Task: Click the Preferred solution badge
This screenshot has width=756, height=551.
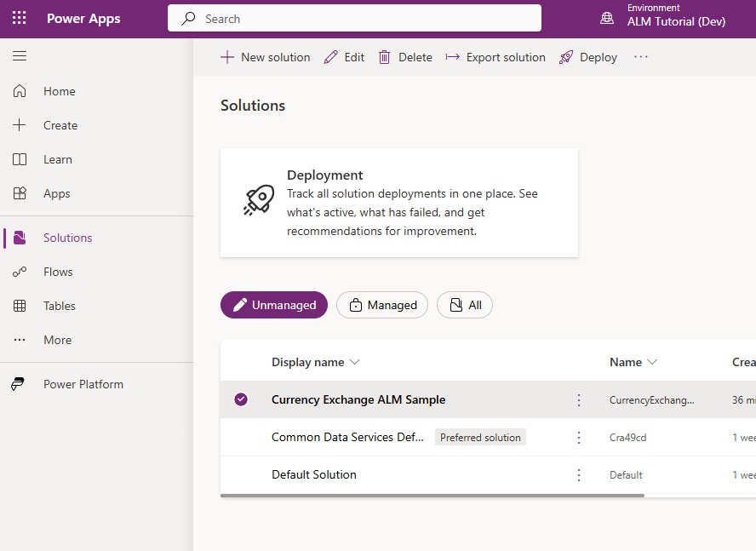Action: pyautogui.click(x=480, y=437)
